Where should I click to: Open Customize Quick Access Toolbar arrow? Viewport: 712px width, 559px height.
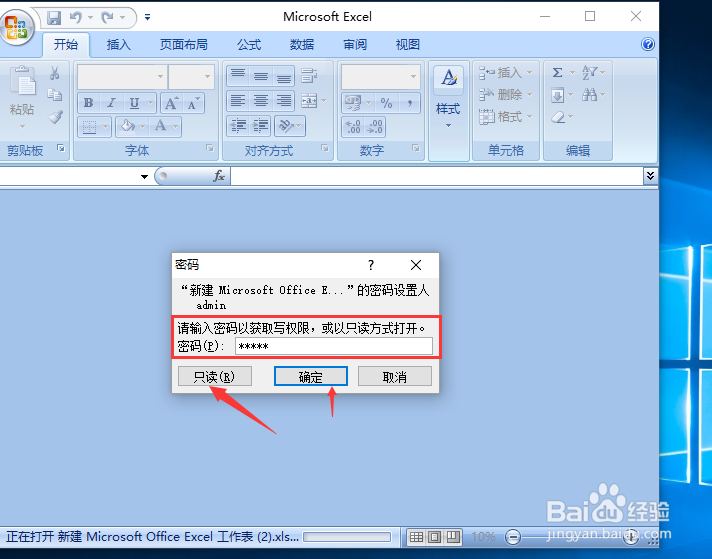[147, 17]
